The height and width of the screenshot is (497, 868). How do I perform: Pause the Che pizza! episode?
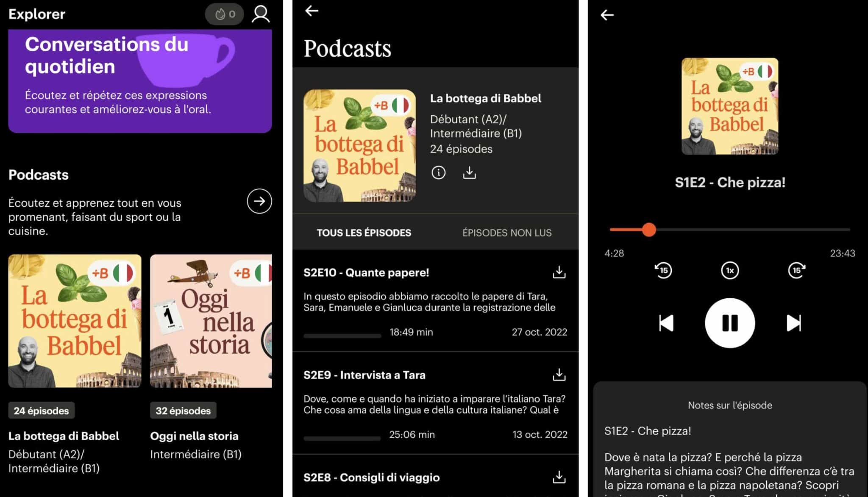pos(730,323)
